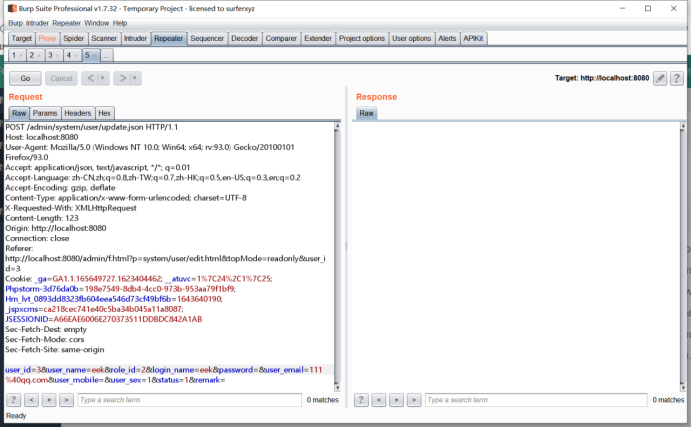This screenshot has height=428, width=692.
Task: Click request pane scrollbar up arrow
Action: coord(337,126)
